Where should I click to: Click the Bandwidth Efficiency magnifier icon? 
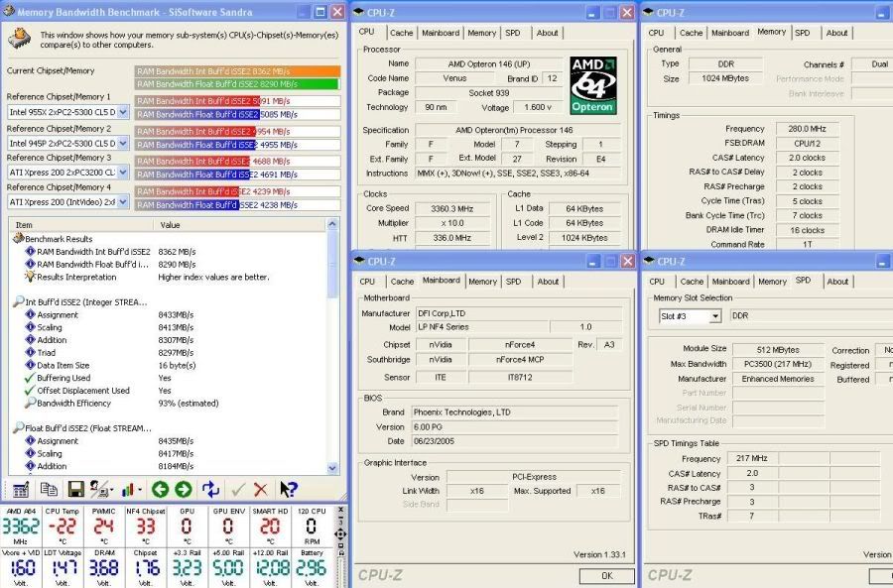30,403
